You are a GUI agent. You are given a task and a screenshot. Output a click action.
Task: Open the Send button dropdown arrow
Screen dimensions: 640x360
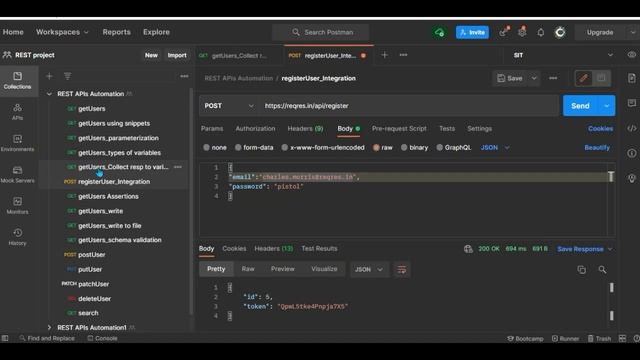coord(607,106)
